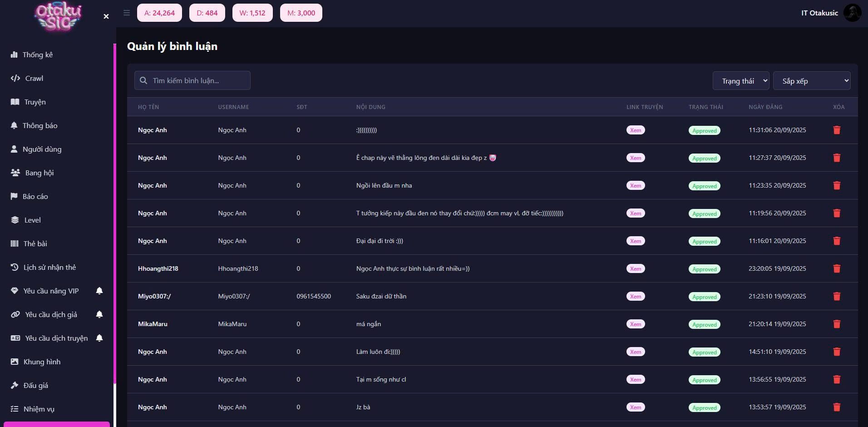
Task: Click Xem link for Hhoangthi218's comment
Action: pyautogui.click(x=636, y=269)
